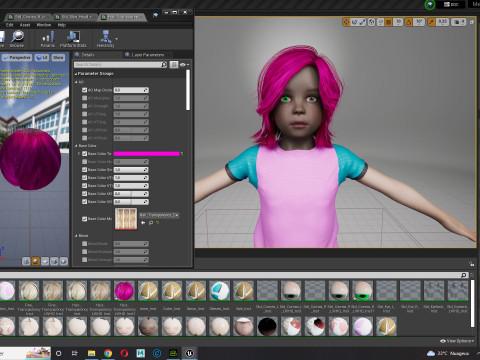Open Browse in the material editor toolbar

17,39
